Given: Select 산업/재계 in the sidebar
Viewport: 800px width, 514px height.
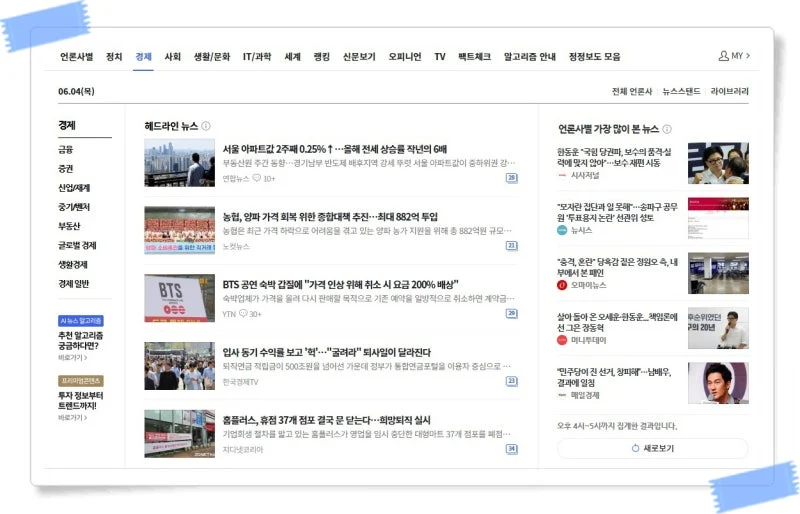Looking at the screenshot, I should click(74, 188).
